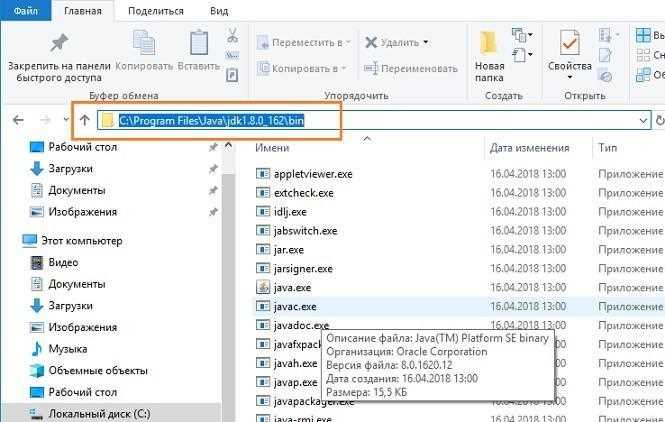The height and width of the screenshot is (422, 665).
Task: Click the paste shortcut icon
Action: click(x=232, y=75)
